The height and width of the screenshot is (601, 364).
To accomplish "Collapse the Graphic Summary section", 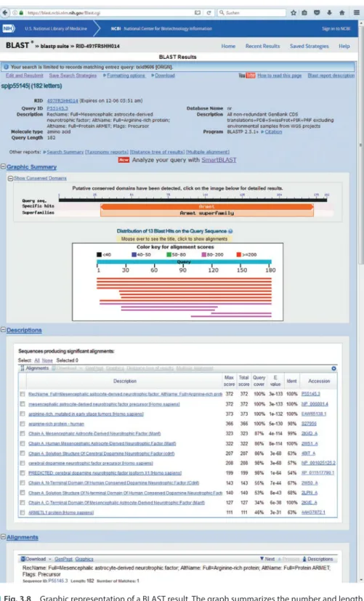I will coord(4,166).
